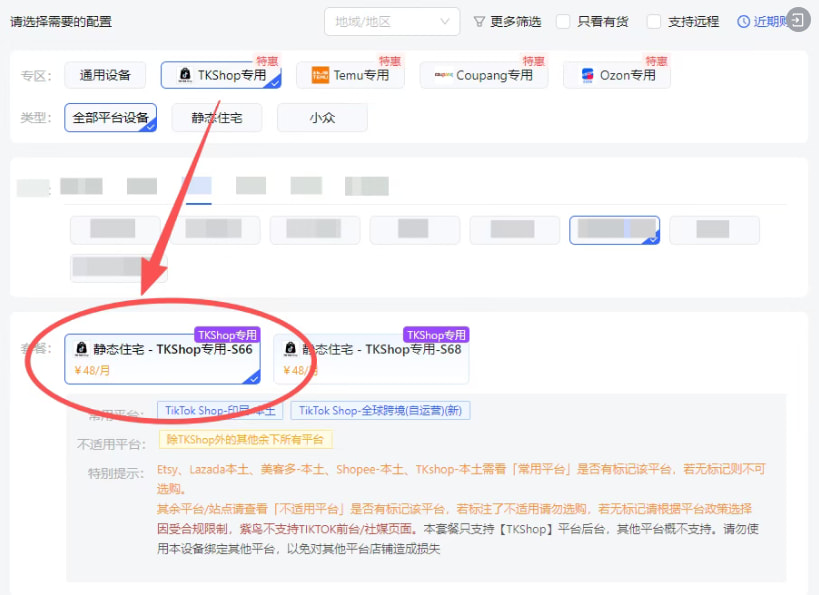Select the Coupang专用 zone
819x595 pixels.
(x=484, y=75)
